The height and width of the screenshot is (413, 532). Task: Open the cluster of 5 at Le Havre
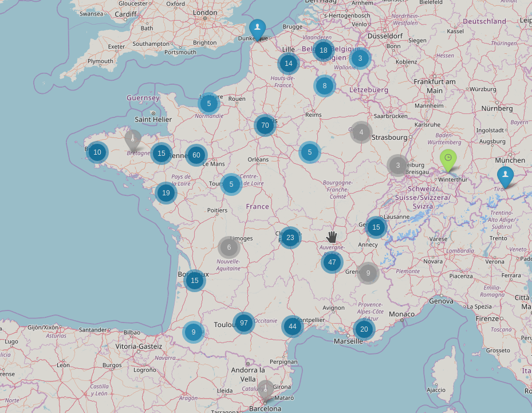click(209, 104)
